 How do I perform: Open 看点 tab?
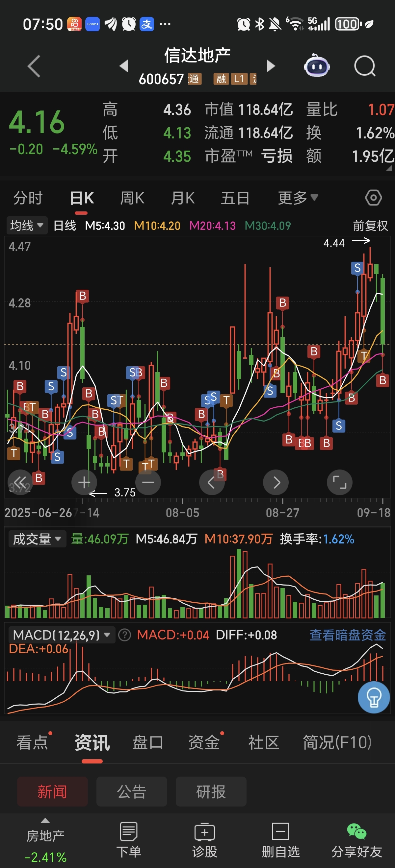click(32, 743)
